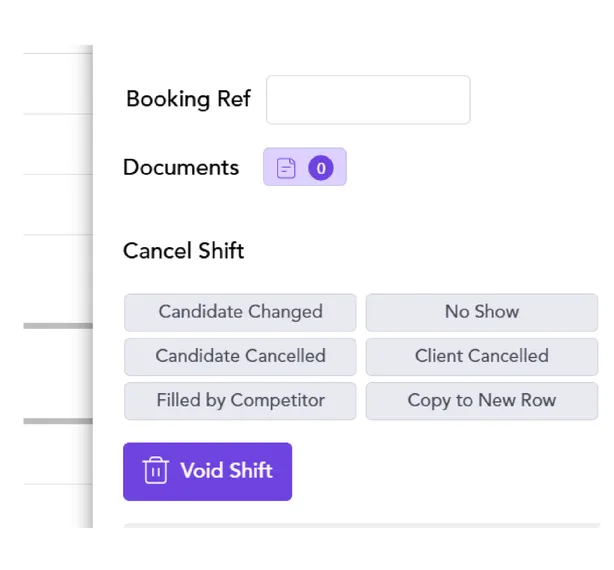Click the lower thick gray row divider on the left
The width and height of the screenshot is (614, 570).
tap(58, 421)
